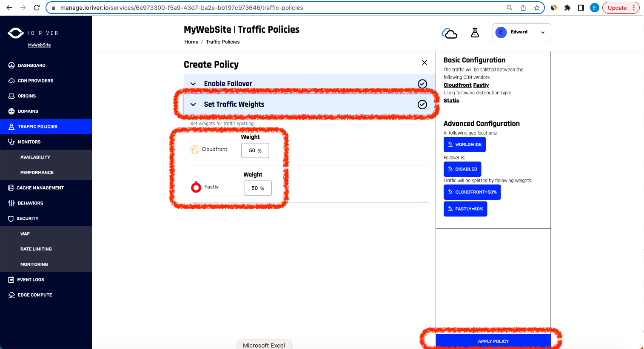Select Traffic Policies sidebar item
This screenshot has height=349, width=644.
pyautogui.click(x=46, y=127)
